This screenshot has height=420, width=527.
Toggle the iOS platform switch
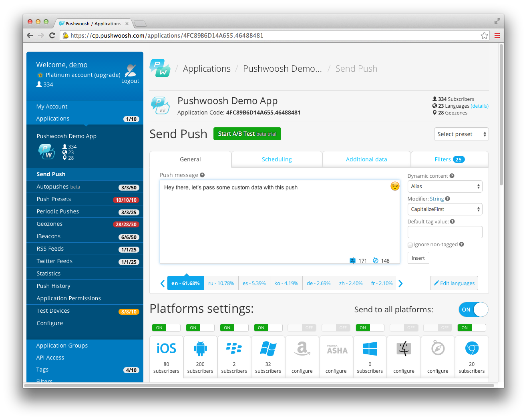coord(166,328)
